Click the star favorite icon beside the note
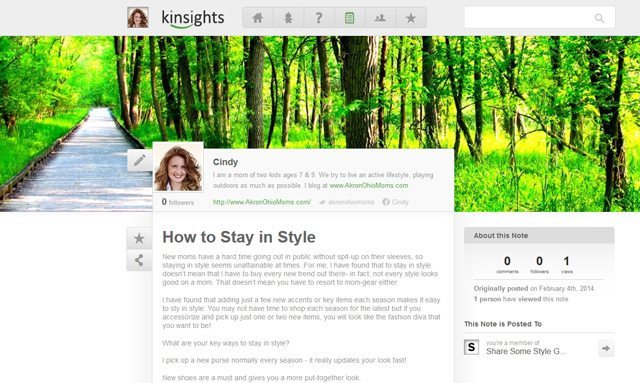640x383 pixels. (x=139, y=238)
